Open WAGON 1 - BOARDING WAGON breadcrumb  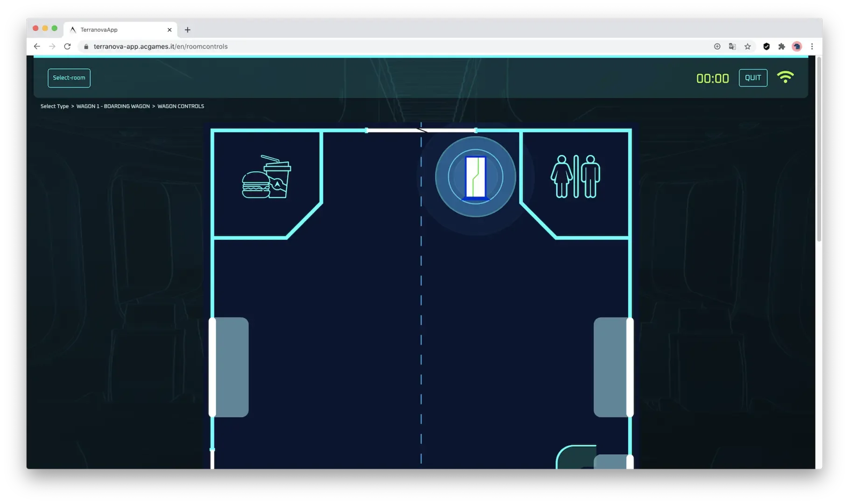[x=113, y=106]
